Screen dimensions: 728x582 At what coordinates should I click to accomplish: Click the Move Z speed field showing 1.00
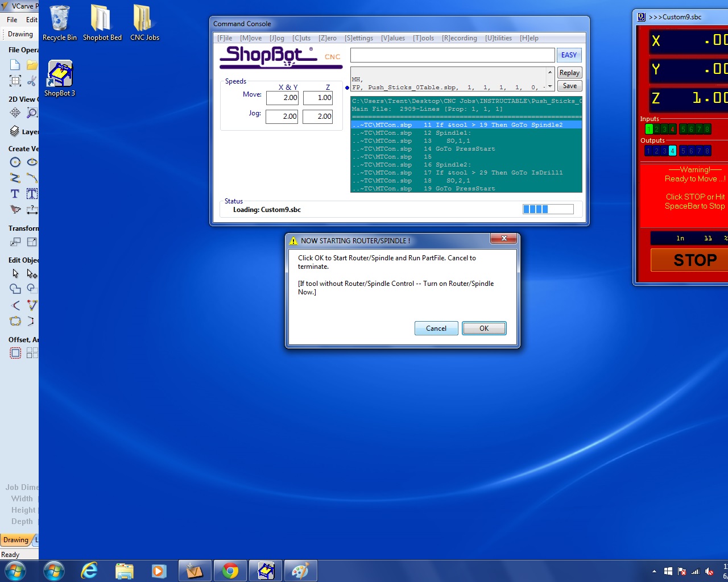click(x=318, y=98)
